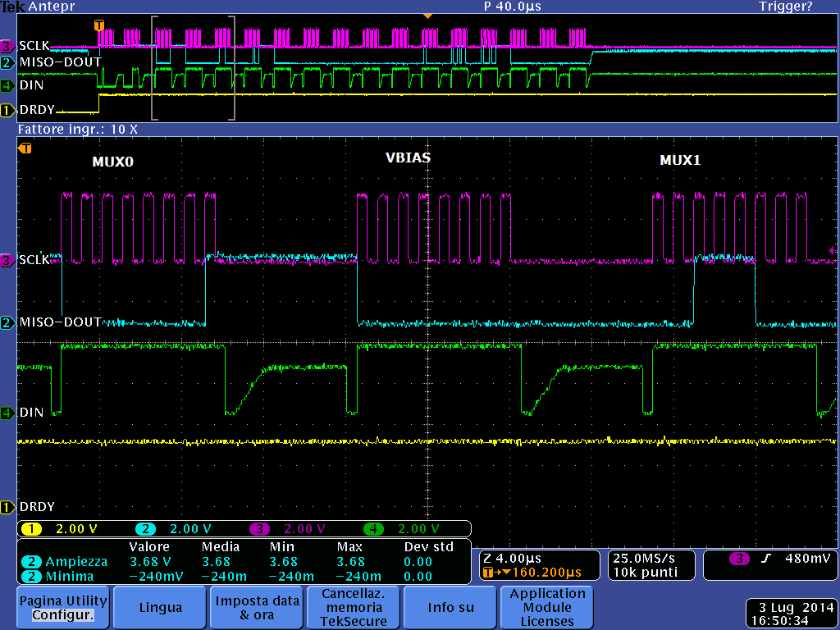Select the channel 3 SCLK ground marker
The height and width of the screenshot is (630, 840).
[x=7, y=260]
